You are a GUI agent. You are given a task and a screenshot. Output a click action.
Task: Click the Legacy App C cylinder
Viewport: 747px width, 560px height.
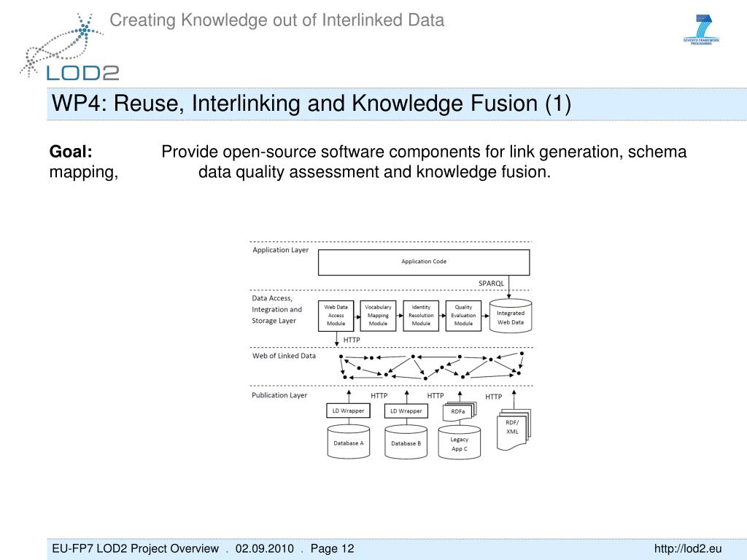[460, 443]
